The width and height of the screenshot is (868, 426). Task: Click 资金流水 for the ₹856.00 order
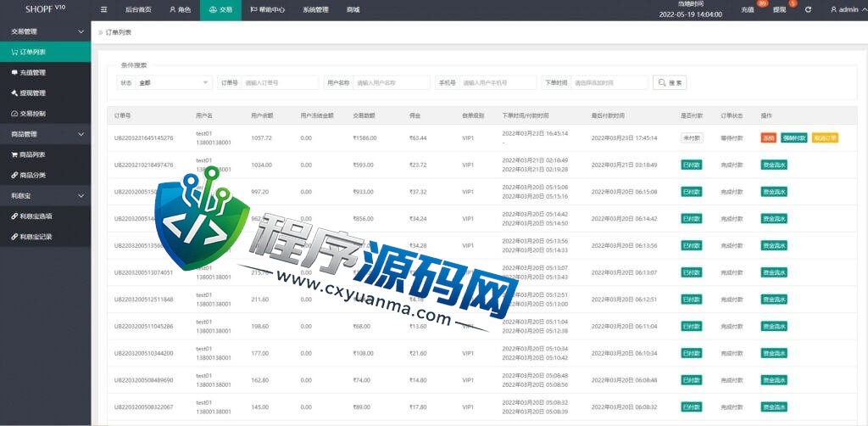tap(774, 219)
